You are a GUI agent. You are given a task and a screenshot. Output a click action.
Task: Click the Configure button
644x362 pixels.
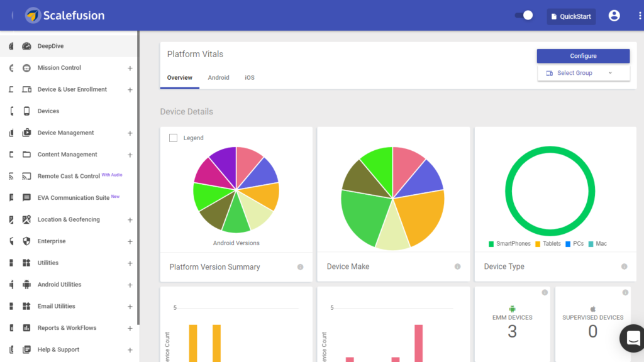tap(583, 56)
